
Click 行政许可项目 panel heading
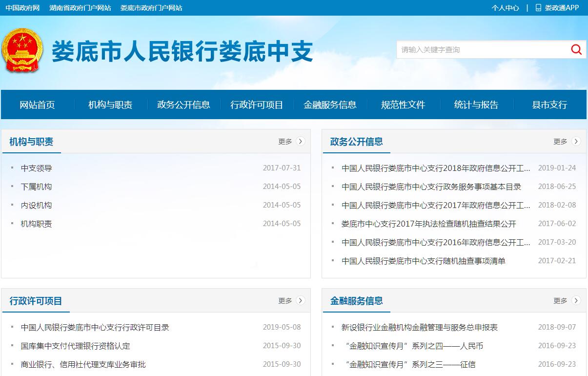tap(36, 301)
